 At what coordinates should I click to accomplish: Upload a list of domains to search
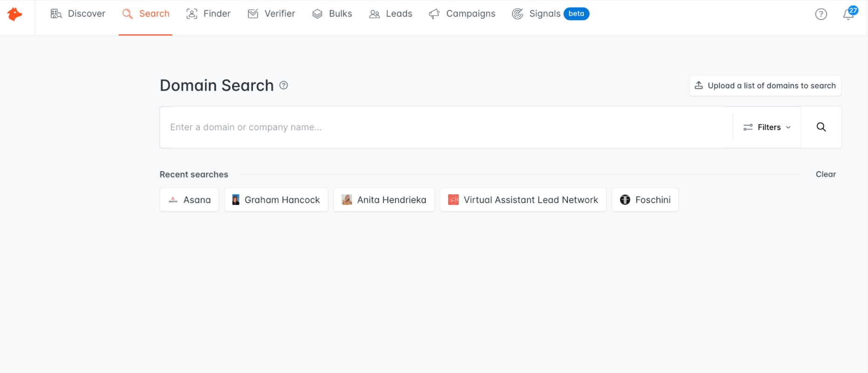click(x=765, y=86)
